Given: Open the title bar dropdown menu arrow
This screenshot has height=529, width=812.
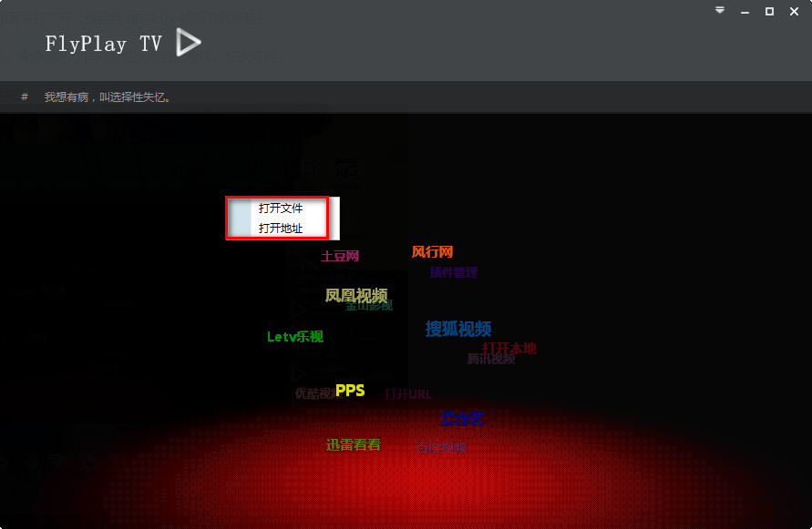Looking at the screenshot, I should point(720,10).
